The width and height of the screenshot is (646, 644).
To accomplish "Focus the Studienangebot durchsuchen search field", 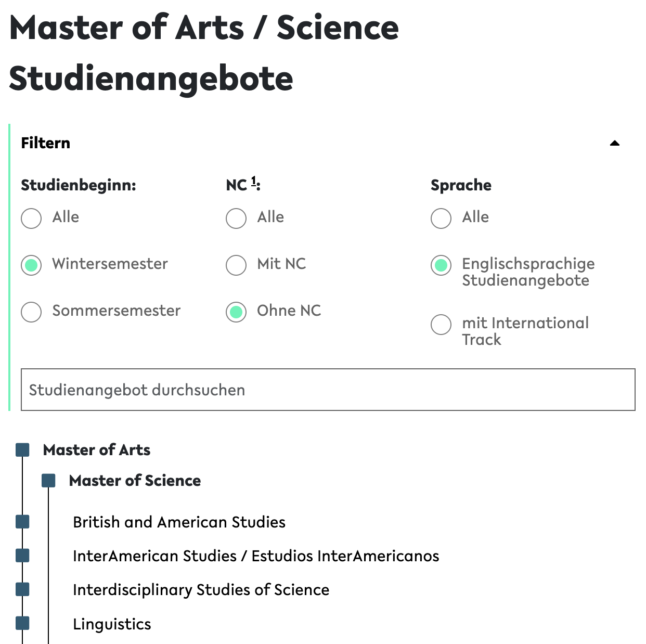I will pyautogui.click(x=328, y=390).
